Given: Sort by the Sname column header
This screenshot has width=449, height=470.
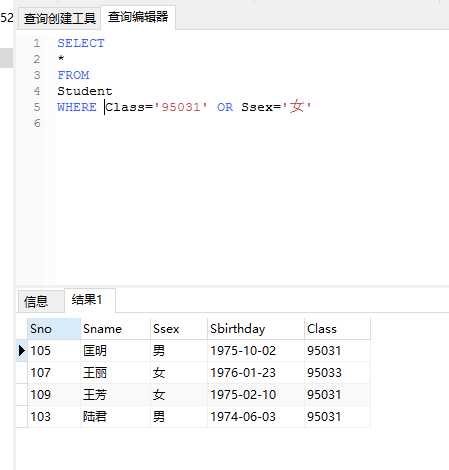Looking at the screenshot, I should 115,329.
